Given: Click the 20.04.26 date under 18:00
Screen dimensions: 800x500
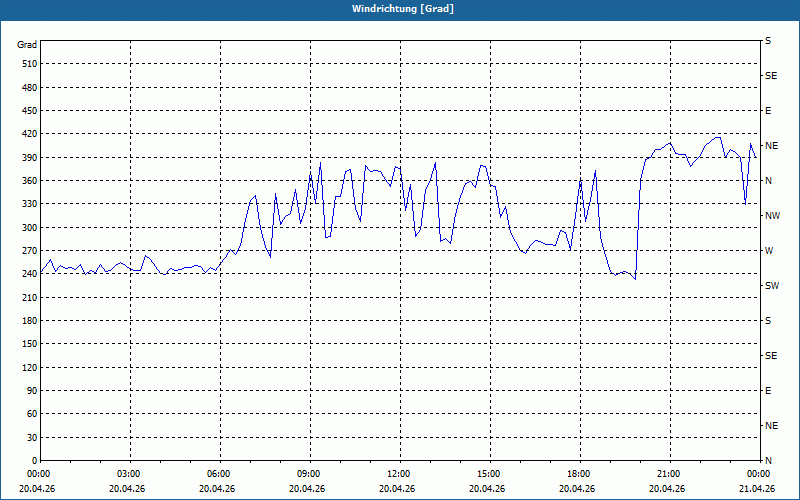Looking at the screenshot, I should 577,489.
